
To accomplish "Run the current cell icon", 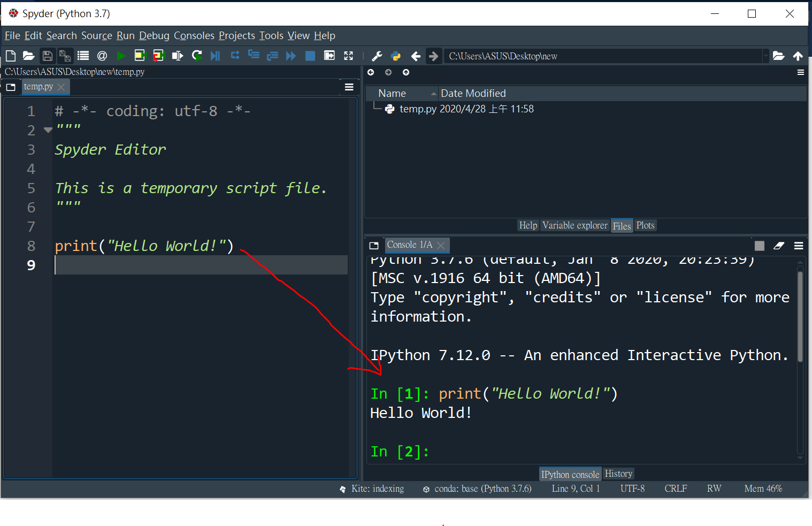I will pyautogui.click(x=140, y=55).
